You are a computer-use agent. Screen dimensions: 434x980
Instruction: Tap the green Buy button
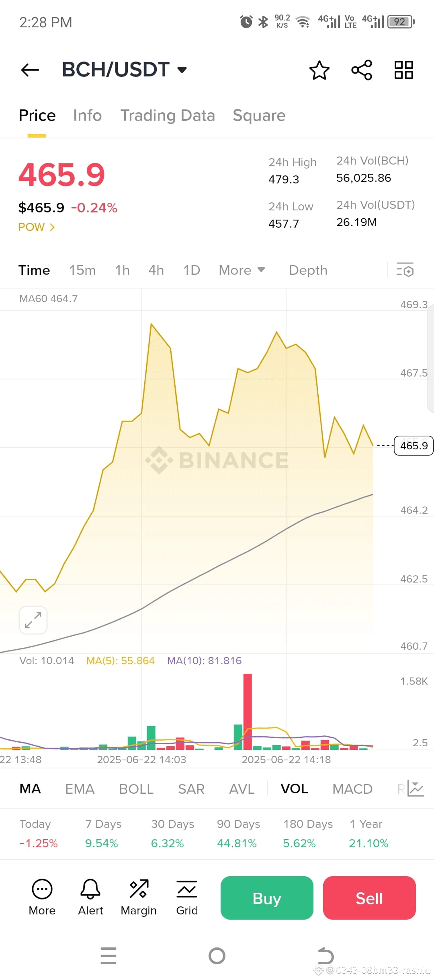(x=267, y=898)
